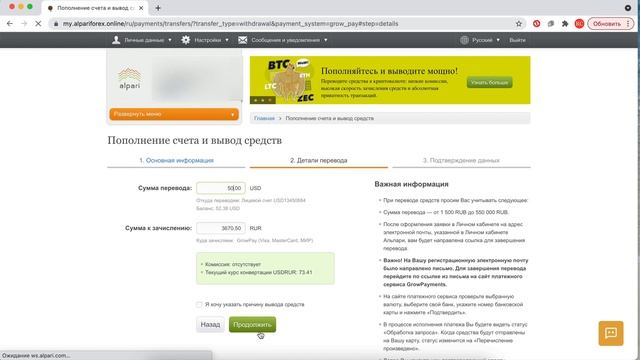
Task: Select step 2 Детали перевода tab
Action: pyautogui.click(x=319, y=160)
